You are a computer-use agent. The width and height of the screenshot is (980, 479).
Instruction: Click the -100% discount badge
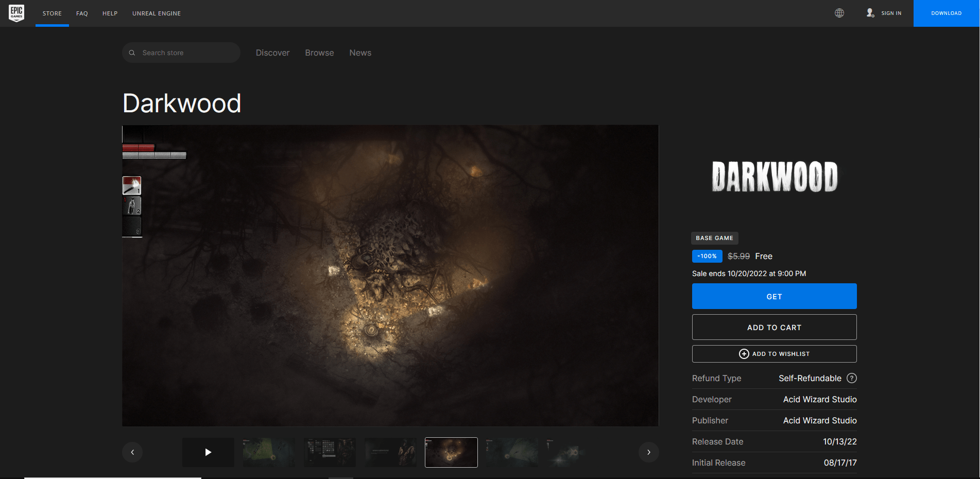click(x=707, y=256)
